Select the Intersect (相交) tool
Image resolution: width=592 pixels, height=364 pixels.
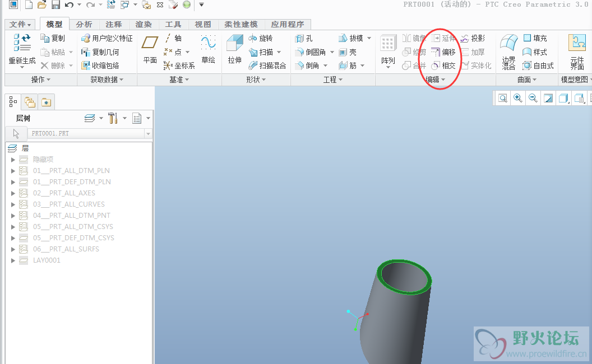[443, 66]
